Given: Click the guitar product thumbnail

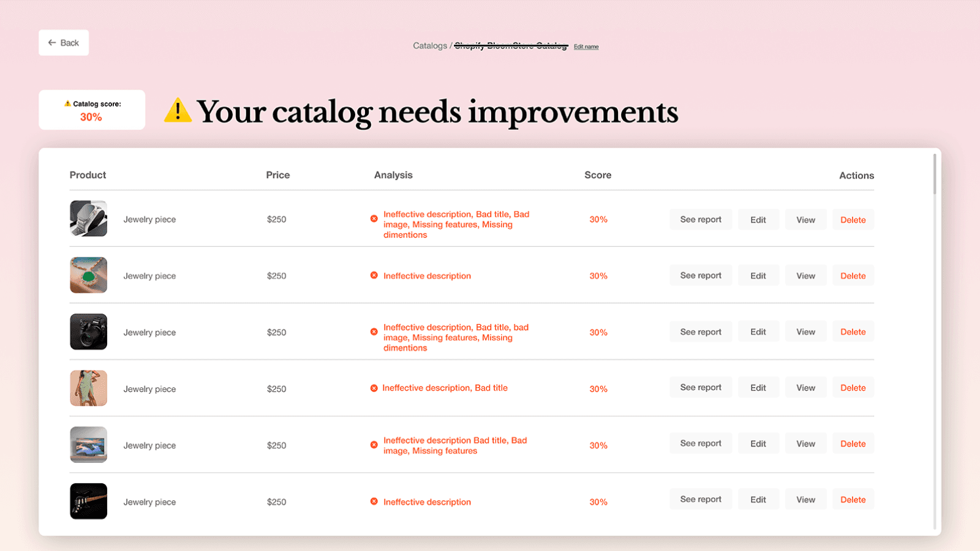Looking at the screenshot, I should point(88,501).
